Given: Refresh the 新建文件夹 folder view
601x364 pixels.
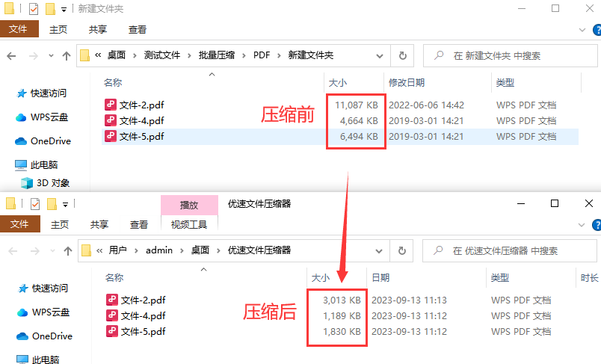Looking at the screenshot, I should 402,56.
